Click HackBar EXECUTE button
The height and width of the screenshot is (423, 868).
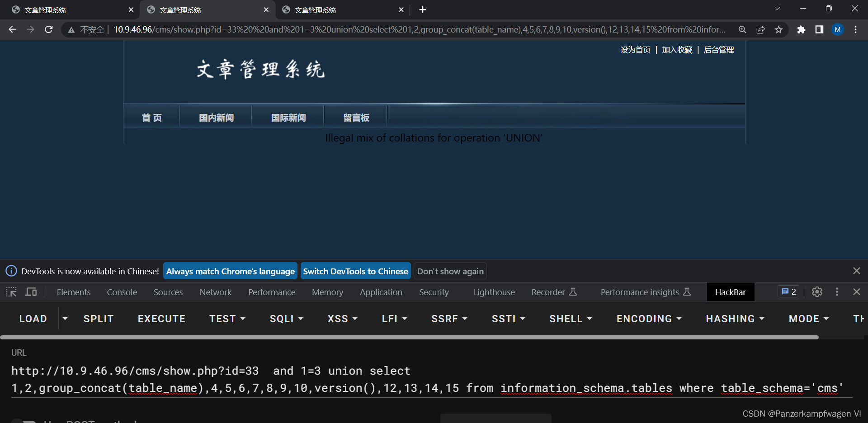161,319
